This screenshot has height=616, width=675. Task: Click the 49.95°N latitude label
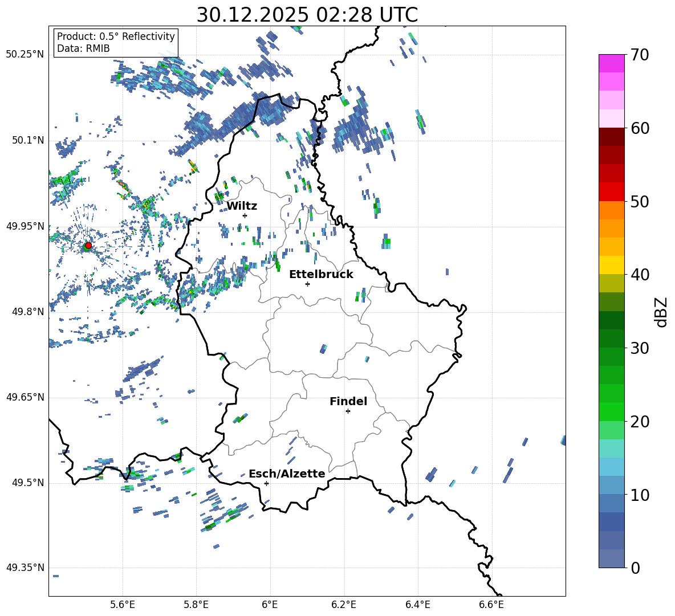point(25,226)
